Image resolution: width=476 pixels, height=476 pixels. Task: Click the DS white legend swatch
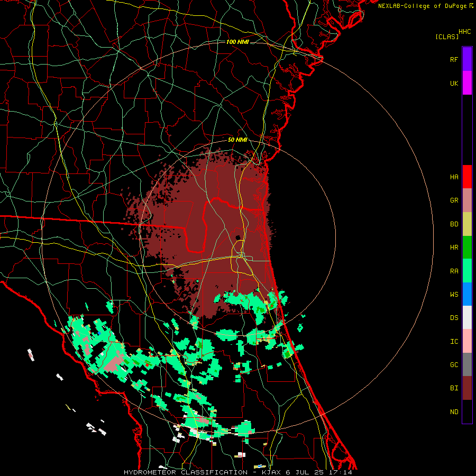(467, 317)
